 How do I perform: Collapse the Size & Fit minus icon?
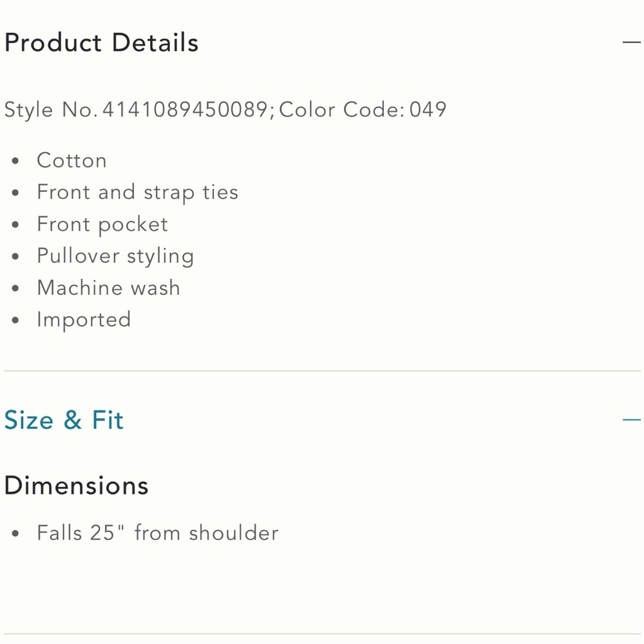point(631,420)
